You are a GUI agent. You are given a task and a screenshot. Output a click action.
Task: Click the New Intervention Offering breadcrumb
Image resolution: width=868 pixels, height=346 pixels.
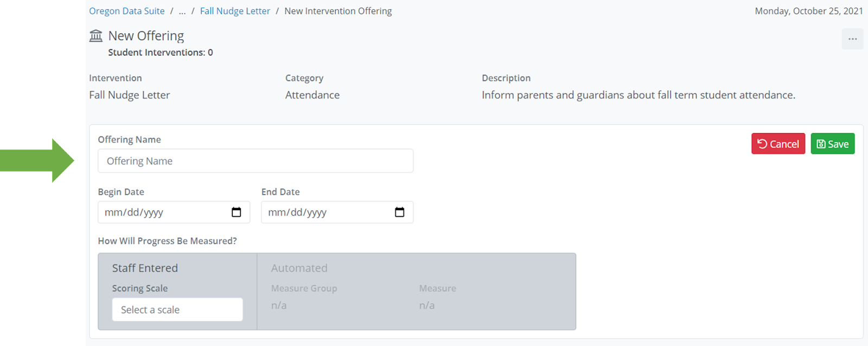[x=338, y=11]
